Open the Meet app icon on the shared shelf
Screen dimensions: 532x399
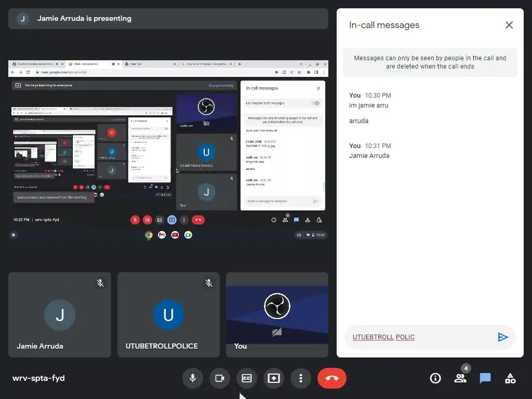pos(188,235)
